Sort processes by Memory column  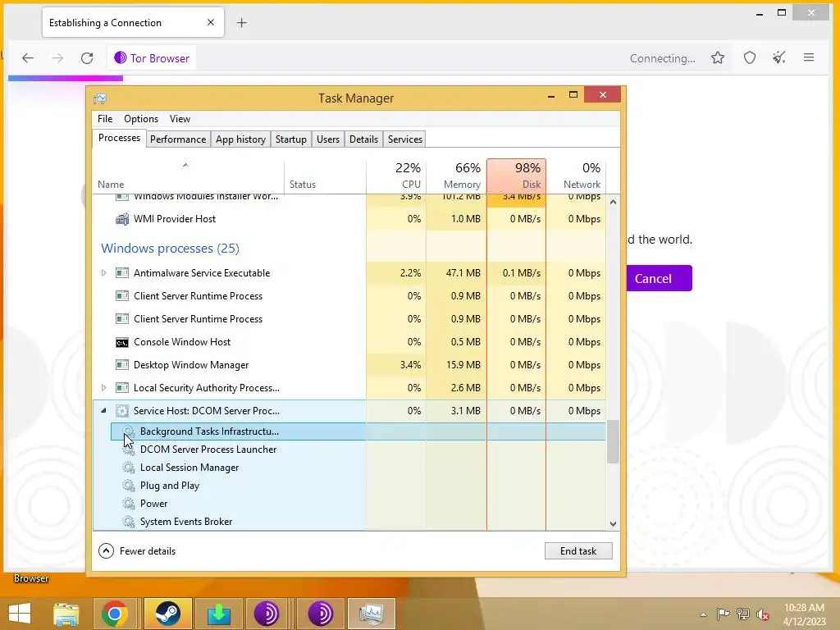click(x=456, y=177)
